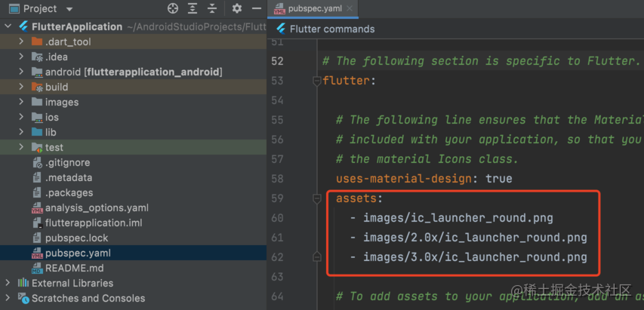Select the images folder icon
Viewport: 644px width, 310px height.
point(37,102)
